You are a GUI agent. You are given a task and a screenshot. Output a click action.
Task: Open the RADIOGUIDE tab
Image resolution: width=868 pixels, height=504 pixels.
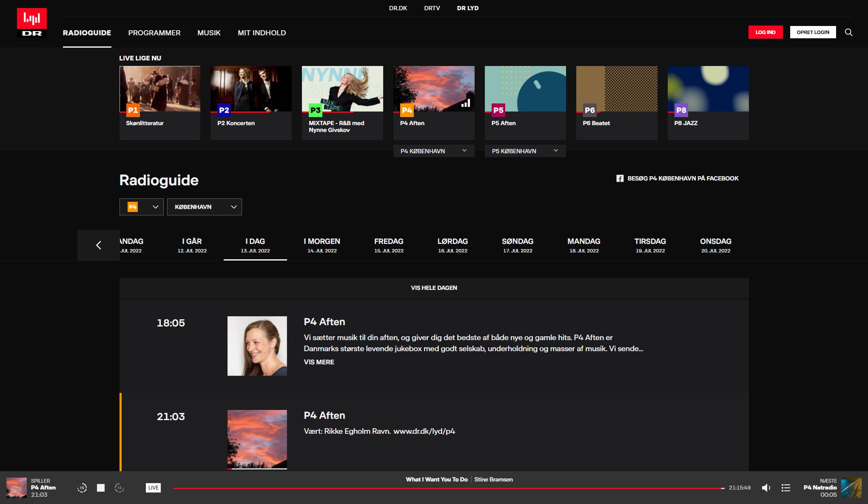click(87, 33)
